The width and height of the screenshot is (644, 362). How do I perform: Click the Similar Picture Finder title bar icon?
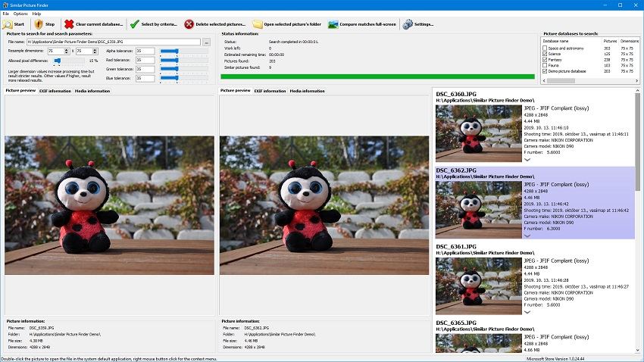tap(5, 5)
